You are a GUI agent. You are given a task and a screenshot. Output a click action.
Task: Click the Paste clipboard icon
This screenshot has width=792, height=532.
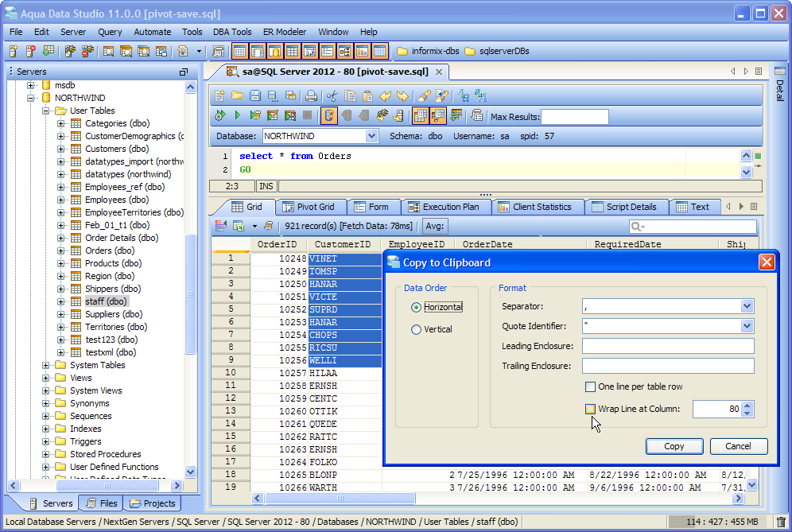(367, 96)
